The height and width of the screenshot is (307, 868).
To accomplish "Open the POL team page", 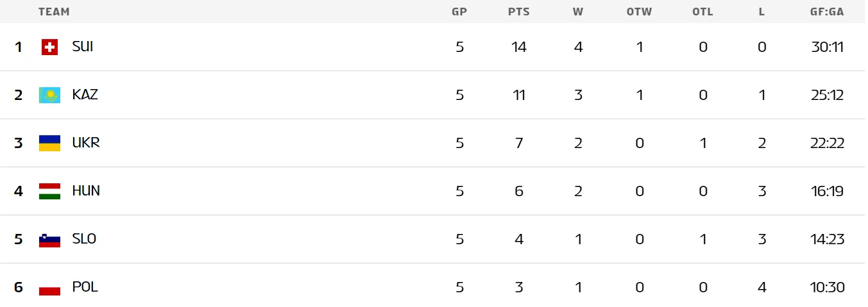I will click(x=85, y=286).
